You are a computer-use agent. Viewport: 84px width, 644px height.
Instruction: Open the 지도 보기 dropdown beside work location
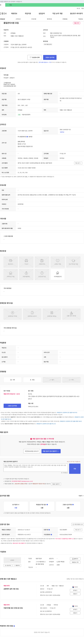click(x=78, y=163)
